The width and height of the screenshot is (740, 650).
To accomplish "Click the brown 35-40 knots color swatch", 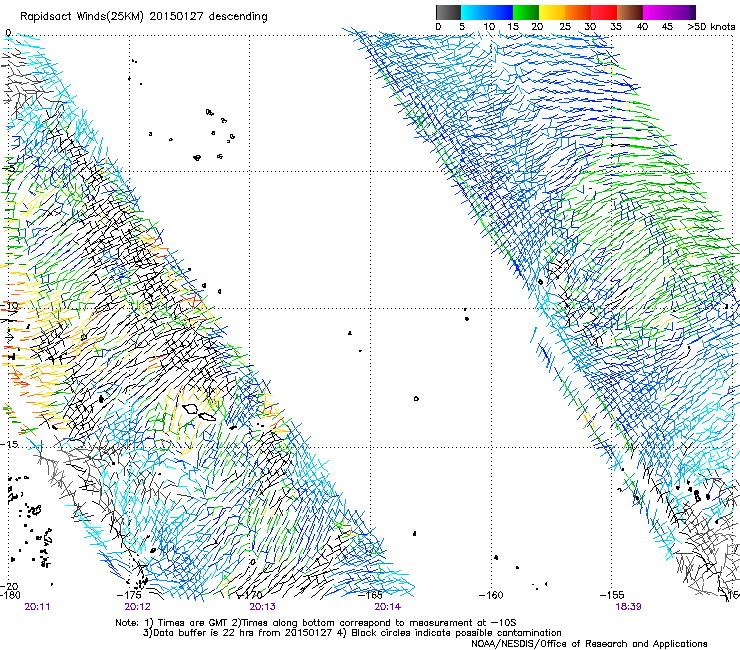I will pos(630,12).
